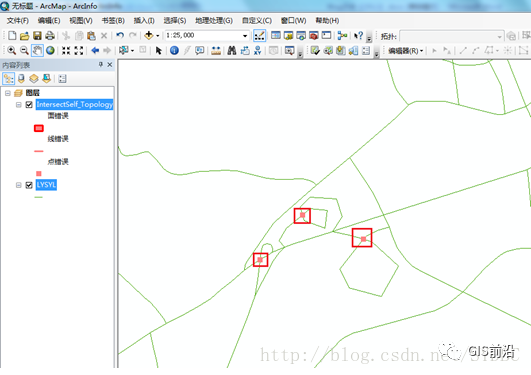The width and height of the screenshot is (531, 375).
Task: Click the Select Features tool icon
Action: pos(123,50)
